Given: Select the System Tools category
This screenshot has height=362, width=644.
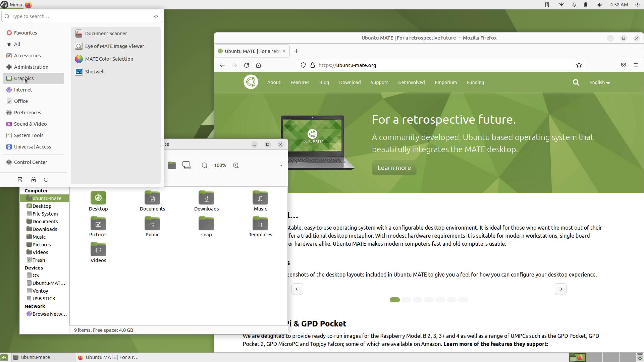Looking at the screenshot, I should (x=34, y=135).
